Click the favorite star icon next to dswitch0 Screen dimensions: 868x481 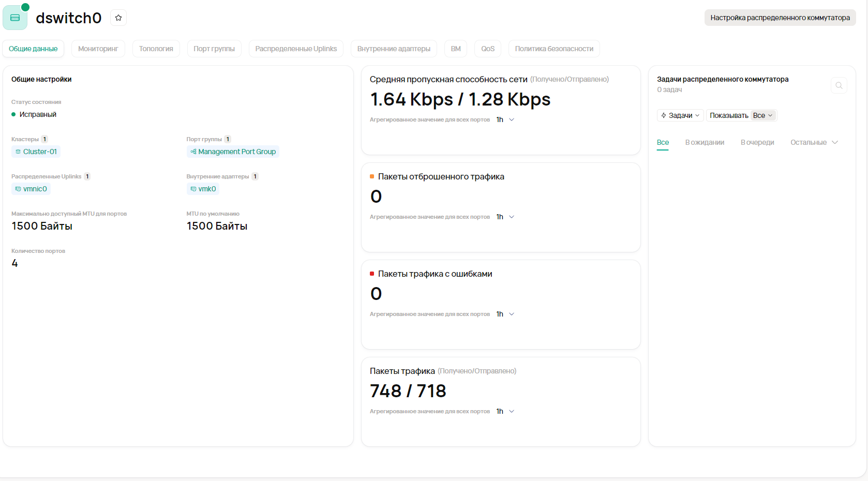point(118,18)
